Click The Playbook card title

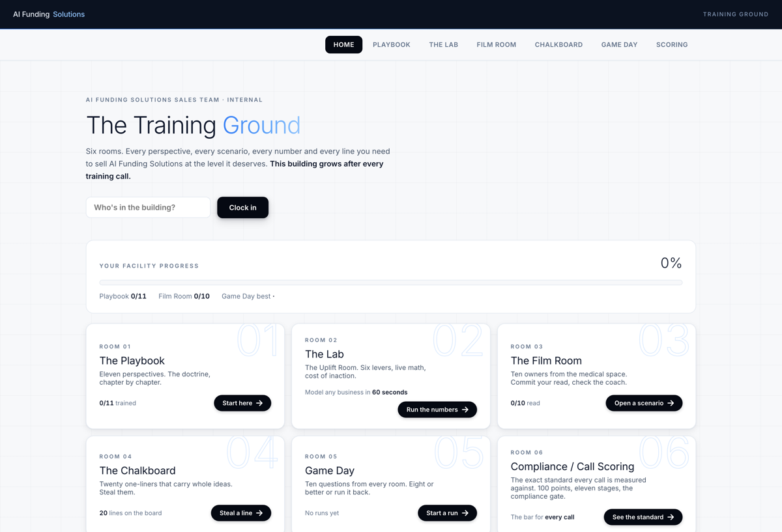(132, 361)
